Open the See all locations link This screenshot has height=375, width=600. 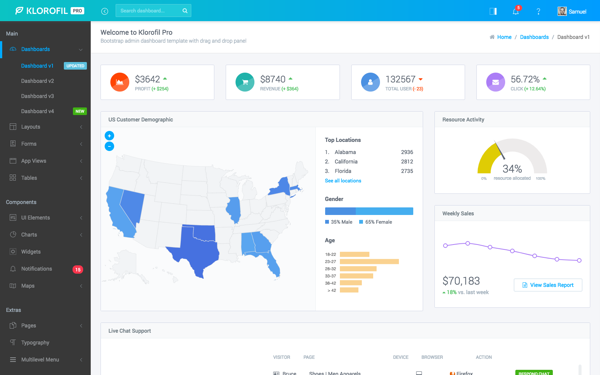[x=343, y=181]
